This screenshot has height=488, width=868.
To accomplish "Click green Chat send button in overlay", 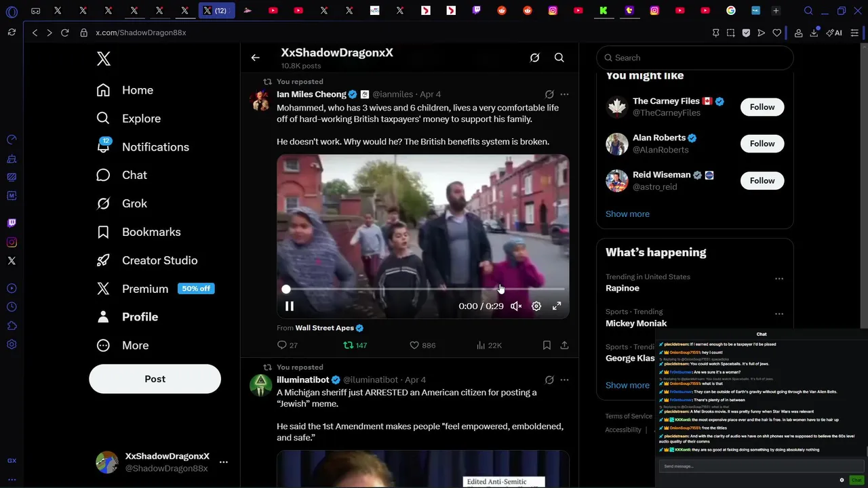I will pyautogui.click(x=856, y=480).
